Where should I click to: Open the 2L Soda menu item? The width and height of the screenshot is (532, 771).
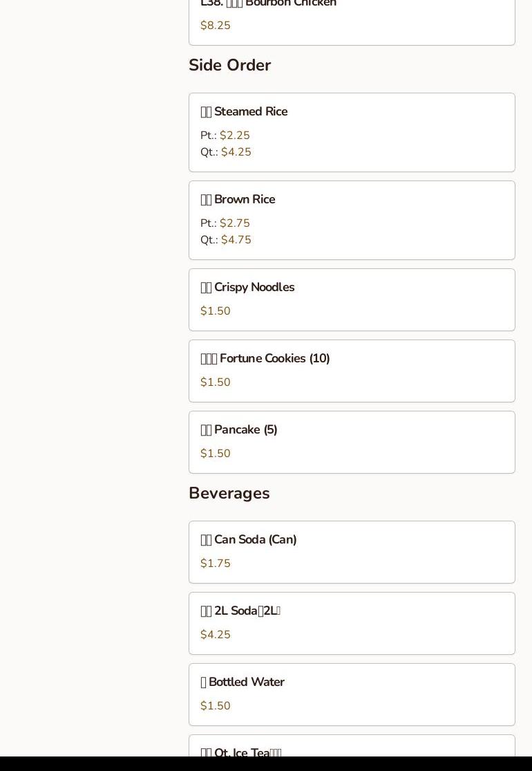tap(246, 611)
